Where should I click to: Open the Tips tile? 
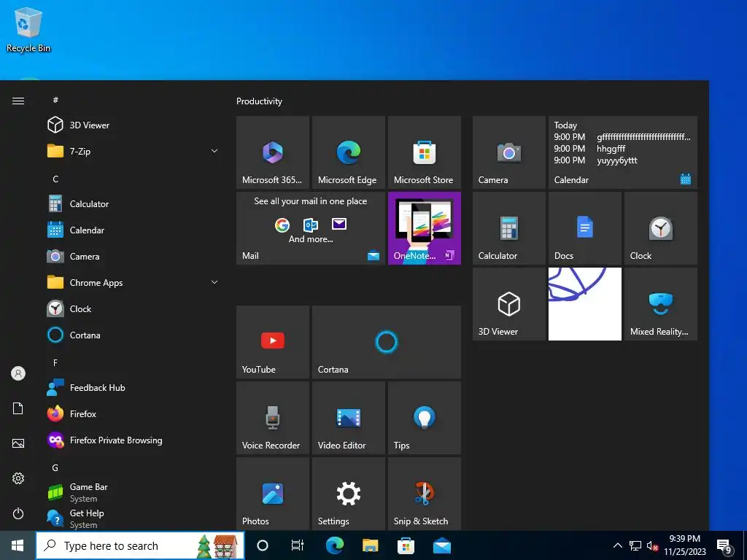(x=424, y=418)
